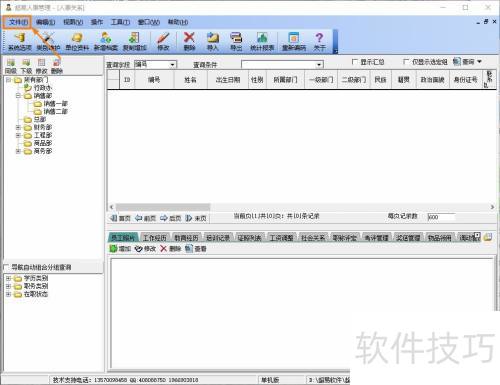Screen dimensions: 500x385
Task: Enable the 导航自动组合分组查询 checkbox
Action: click(x=6, y=267)
